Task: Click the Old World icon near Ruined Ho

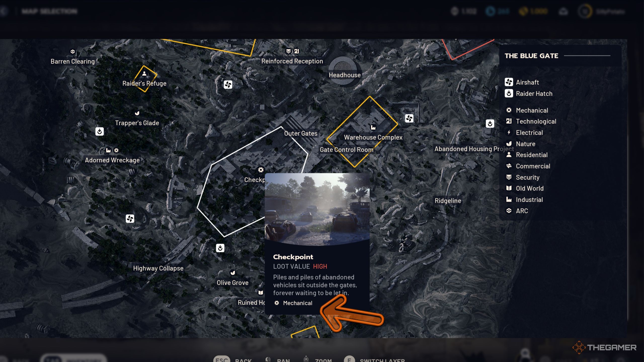Action: pyautogui.click(x=261, y=293)
